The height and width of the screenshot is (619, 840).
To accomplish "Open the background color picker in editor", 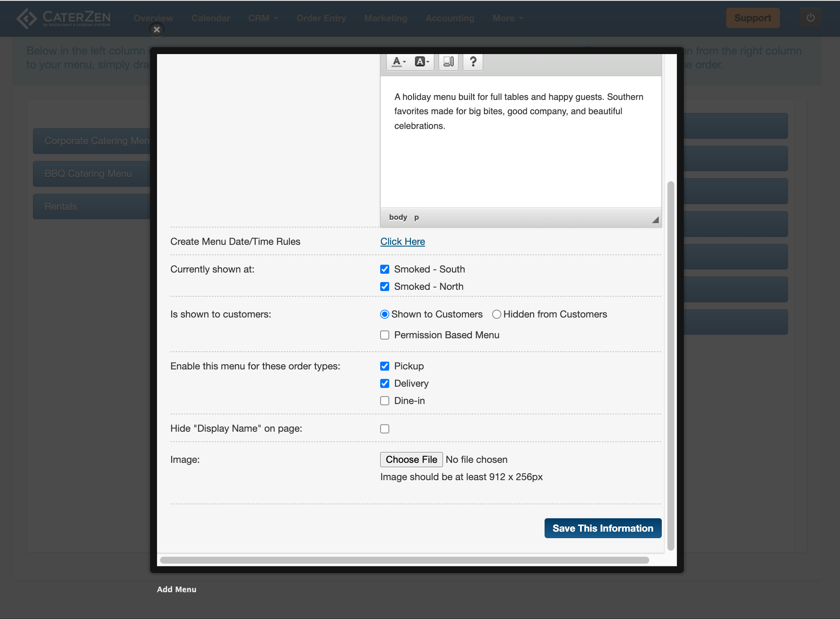I will pos(422,62).
